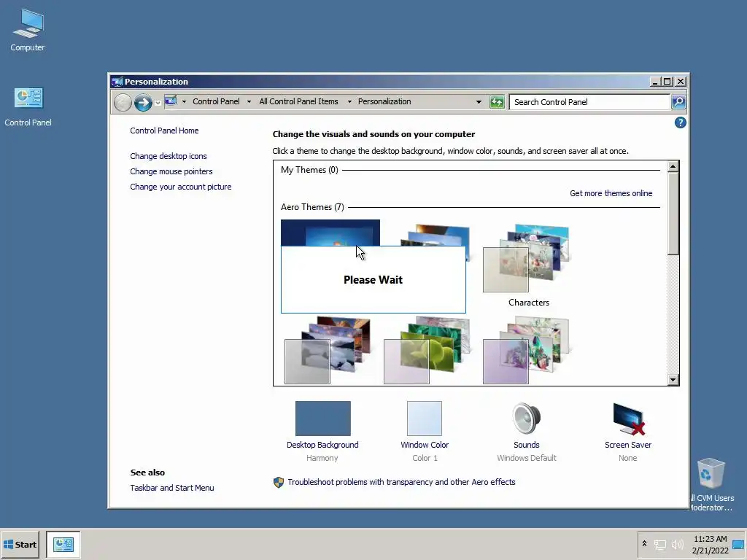Click the Sounds text link

pos(527,445)
